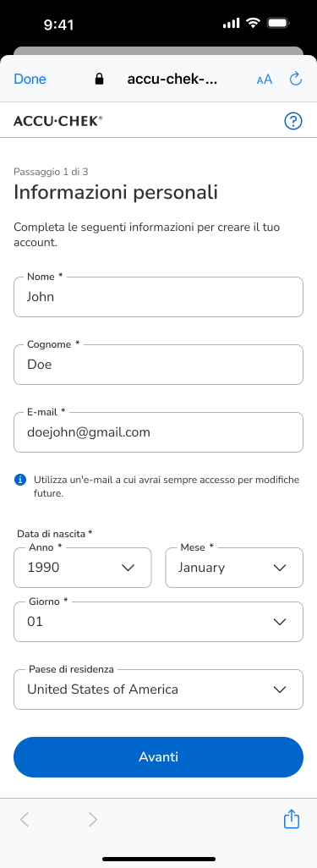Focus the Nome field containing John

point(158,297)
